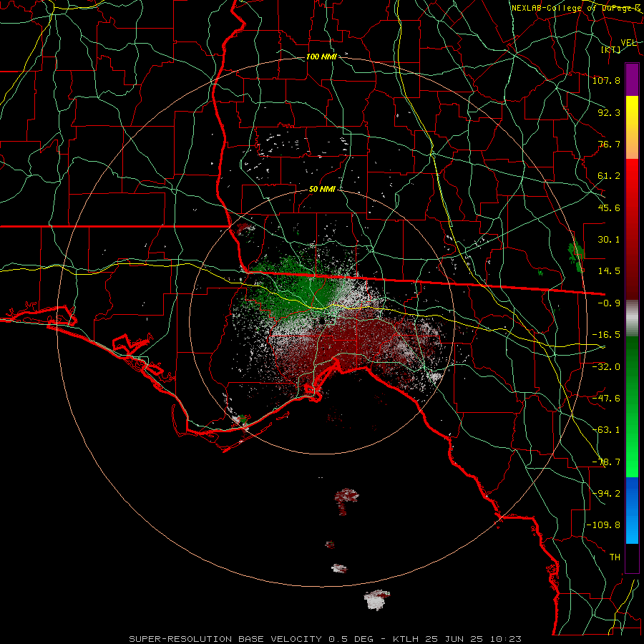This screenshot has width=644, height=644.
Task: Click the 107.8 legend value
Action: [606, 80]
